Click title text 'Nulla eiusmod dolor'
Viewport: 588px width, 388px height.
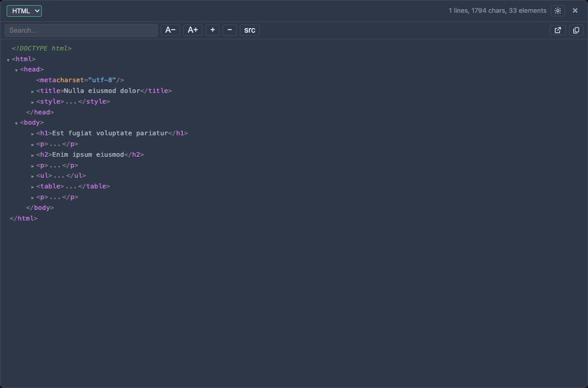click(102, 91)
